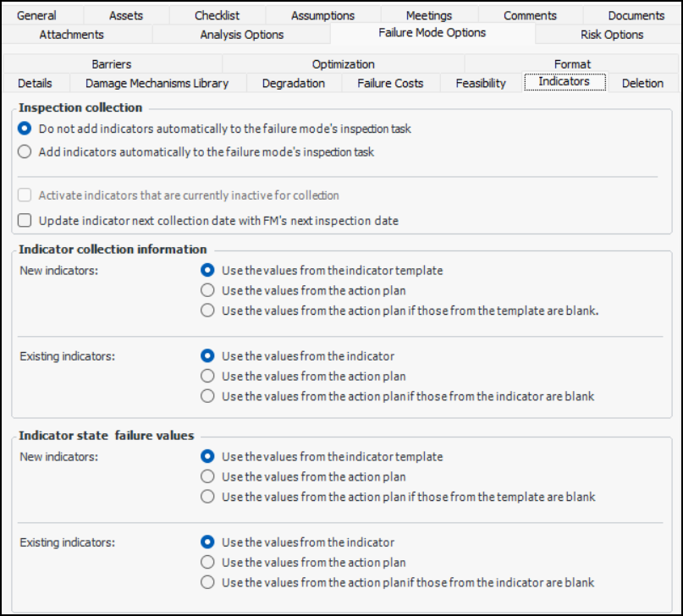The height and width of the screenshot is (616, 683).
Task: Choose action plan values for existing indicators' collection information
Action: tap(207, 376)
